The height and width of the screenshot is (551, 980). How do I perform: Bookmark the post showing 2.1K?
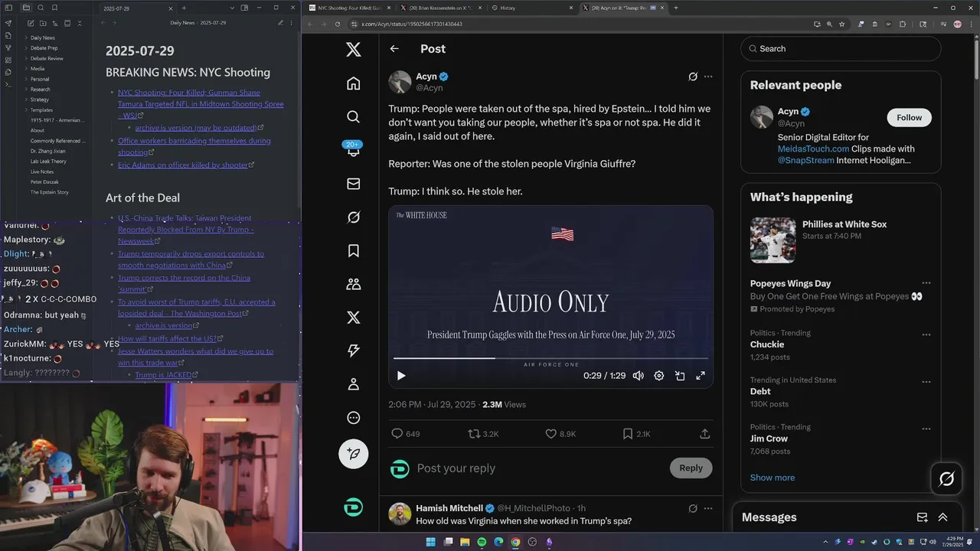[627, 434]
